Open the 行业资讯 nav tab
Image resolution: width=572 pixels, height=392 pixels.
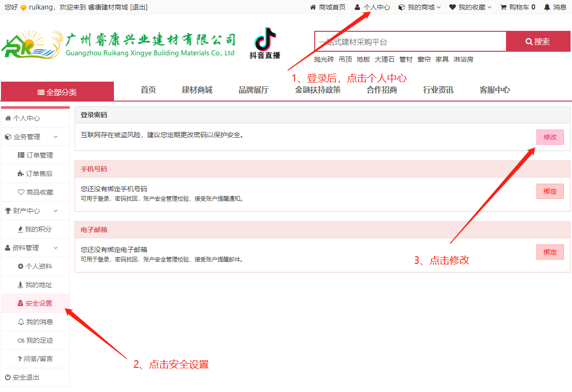[439, 90]
